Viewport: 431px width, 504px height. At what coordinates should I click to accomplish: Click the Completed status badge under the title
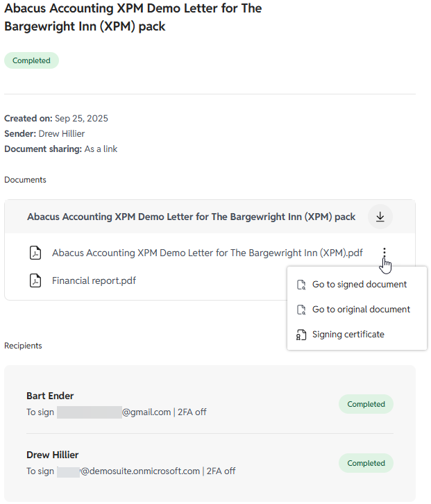(x=31, y=60)
